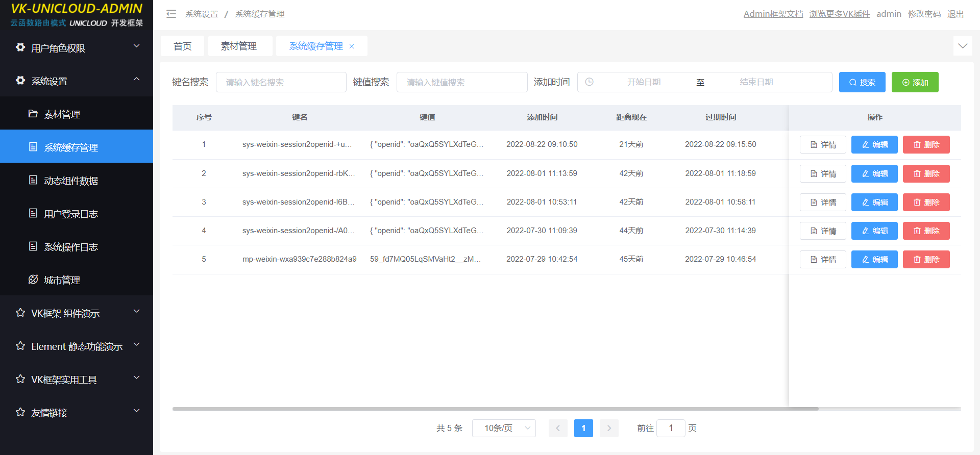Viewport: 980px width, 455px height.
Task: Delete row 1 with 删除 button
Action: [x=926, y=145]
